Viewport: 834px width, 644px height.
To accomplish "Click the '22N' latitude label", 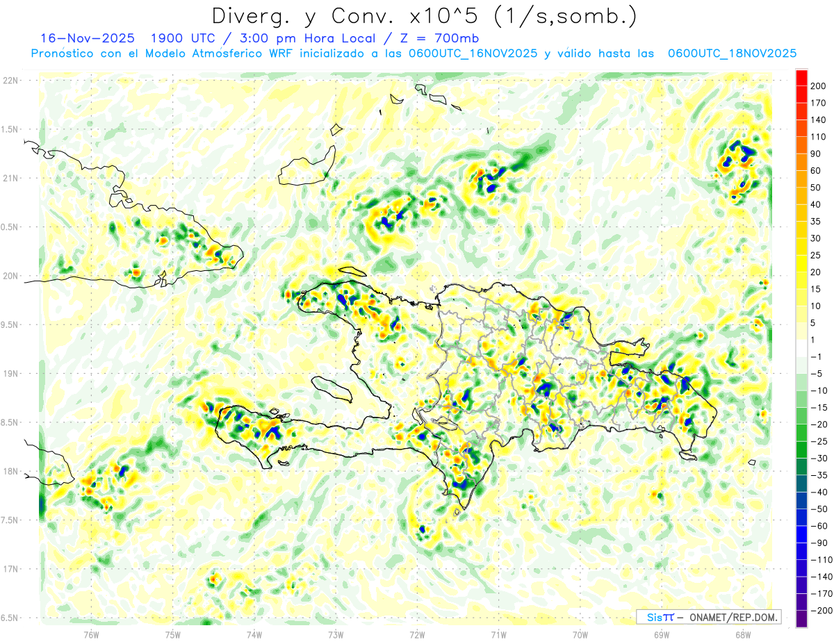I will 11,81.
